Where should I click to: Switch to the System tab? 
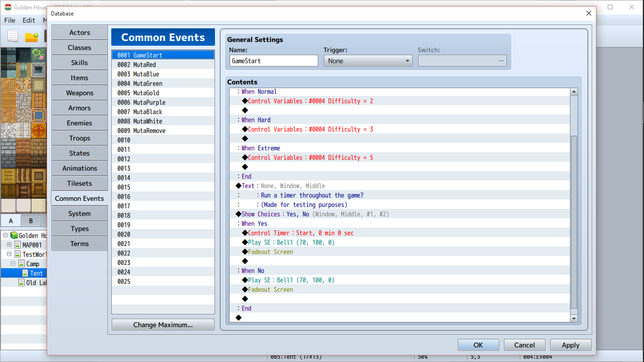point(79,214)
